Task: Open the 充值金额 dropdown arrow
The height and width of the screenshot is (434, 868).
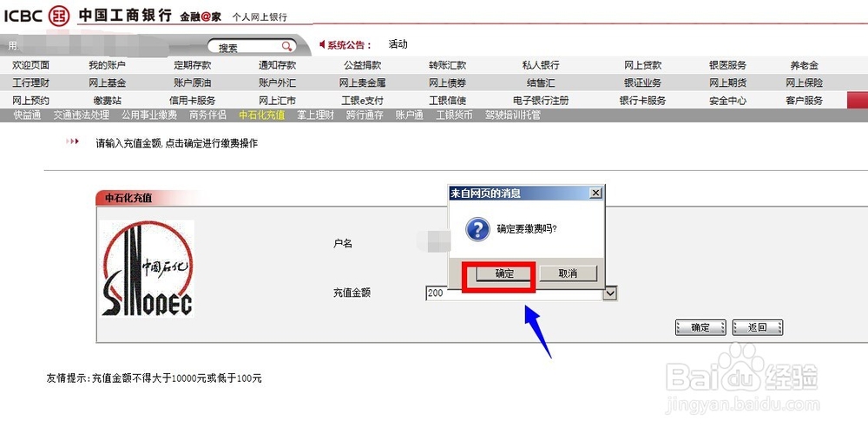Action: [610, 293]
